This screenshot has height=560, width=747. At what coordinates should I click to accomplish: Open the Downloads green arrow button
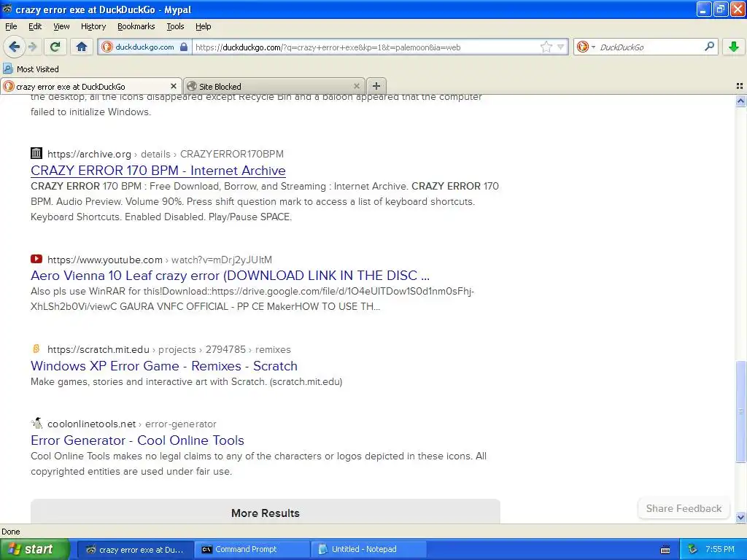(734, 47)
